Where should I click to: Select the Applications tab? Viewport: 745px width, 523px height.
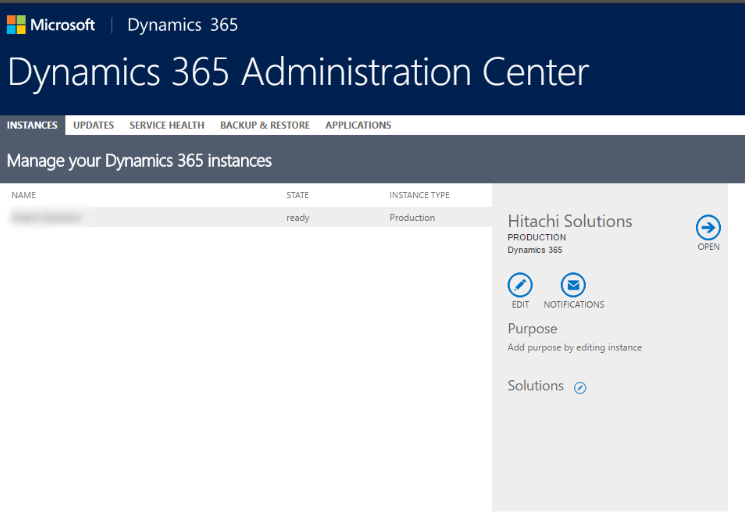pos(358,126)
